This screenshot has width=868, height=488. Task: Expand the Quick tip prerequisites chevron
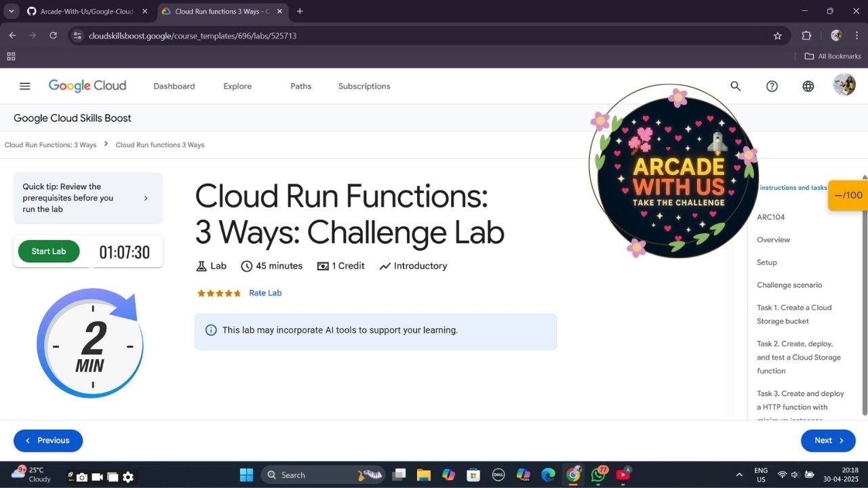[146, 199]
